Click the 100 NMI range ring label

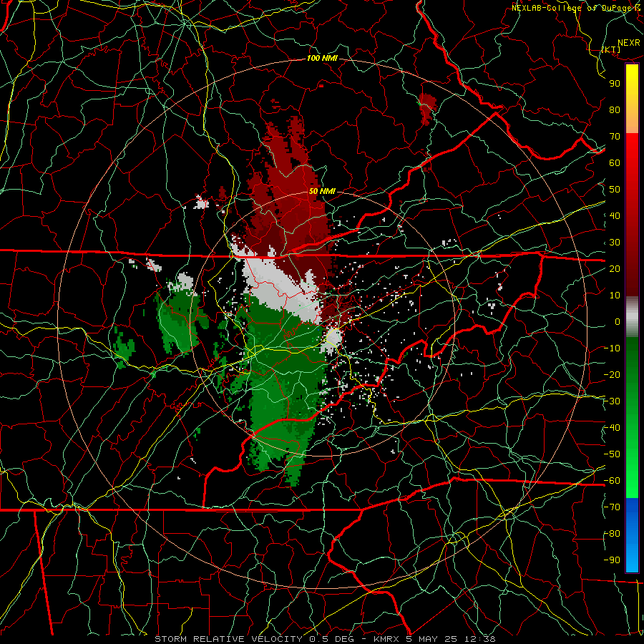click(x=322, y=58)
